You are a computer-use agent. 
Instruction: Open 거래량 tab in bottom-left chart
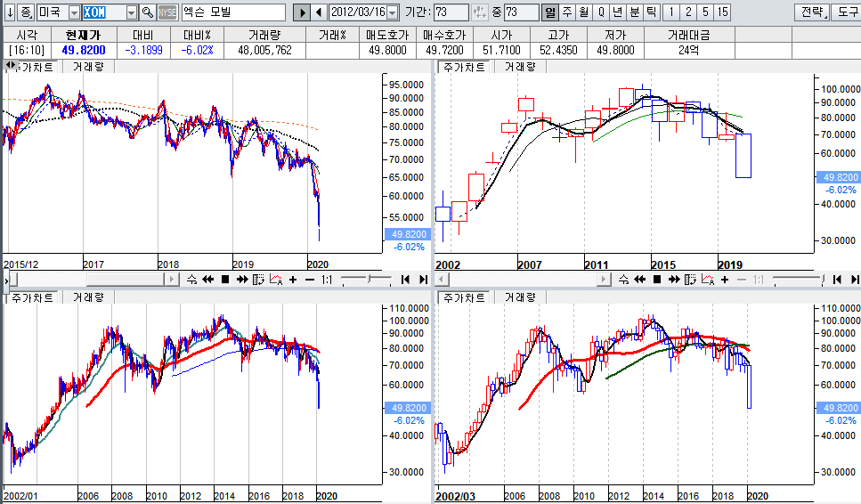point(87,297)
